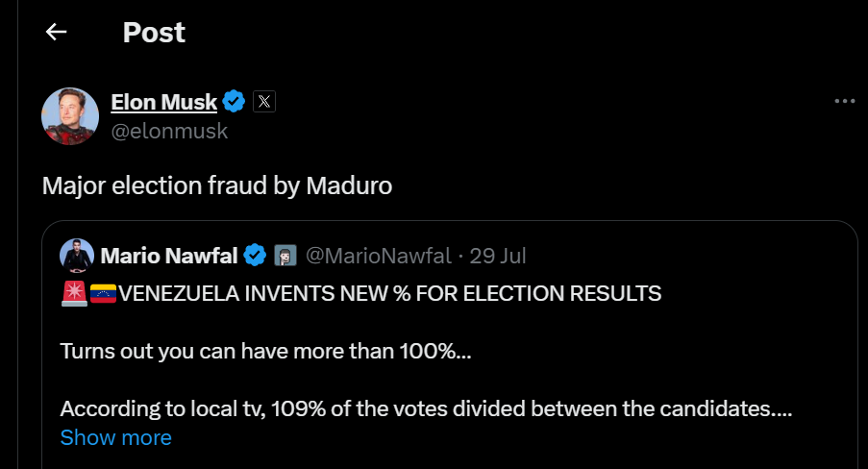Image resolution: width=868 pixels, height=469 pixels.
Task: Click Mario Nawfal's blue verified checkmark badge
Action: pyautogui.click(x=255, y=256)
